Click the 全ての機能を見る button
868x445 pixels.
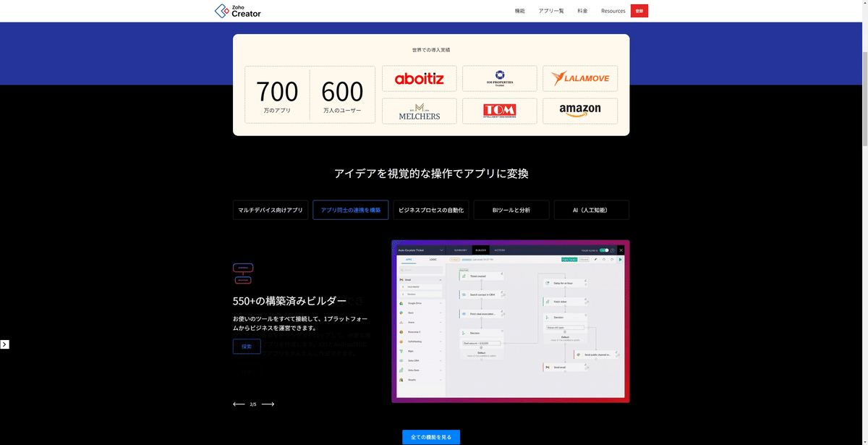tap(431, 437)
